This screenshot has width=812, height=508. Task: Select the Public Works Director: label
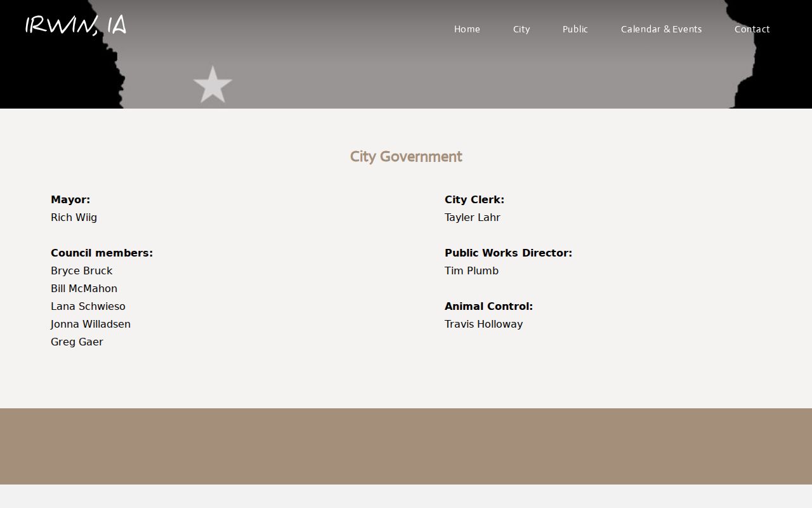tap(508, 253)
